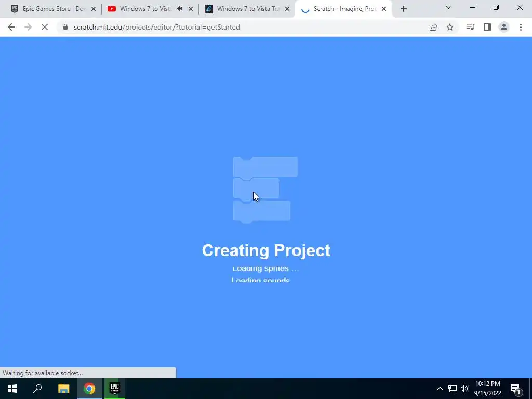Click the Creating Project heading
This screenshot has width=532, height=399.
[266, 250]
